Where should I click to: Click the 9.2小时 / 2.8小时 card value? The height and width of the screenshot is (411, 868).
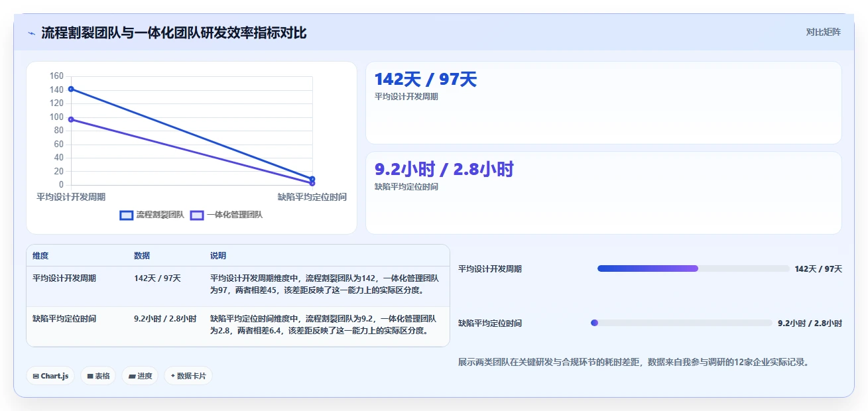coord(444,170)
